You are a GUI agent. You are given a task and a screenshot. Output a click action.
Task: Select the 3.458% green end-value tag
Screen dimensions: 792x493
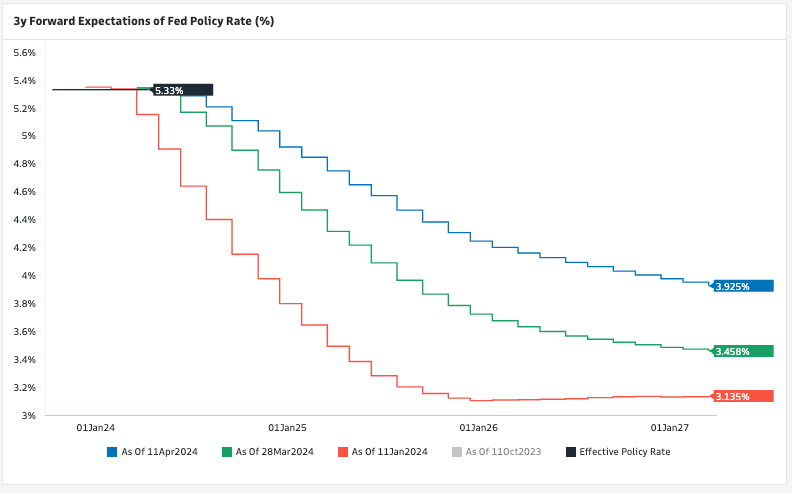[744, 351]
